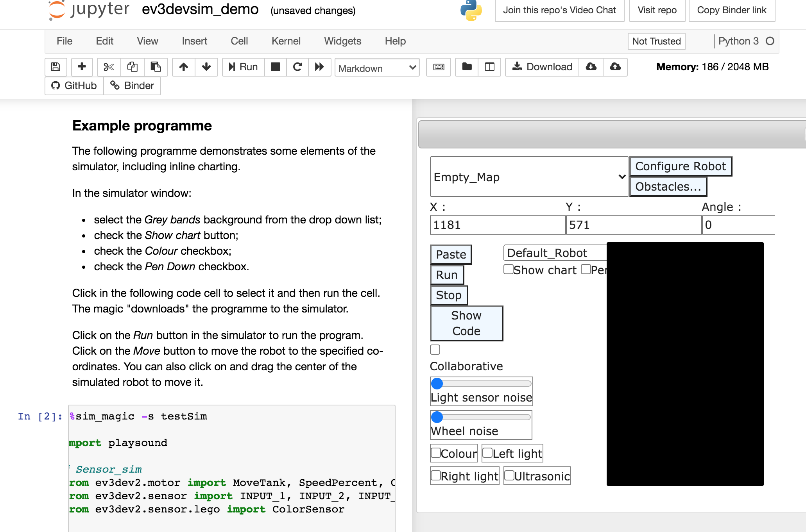This screenshot has width=806, height=532.
Task: Check the Colour sensor checkbox
Action: pos(436,453)
